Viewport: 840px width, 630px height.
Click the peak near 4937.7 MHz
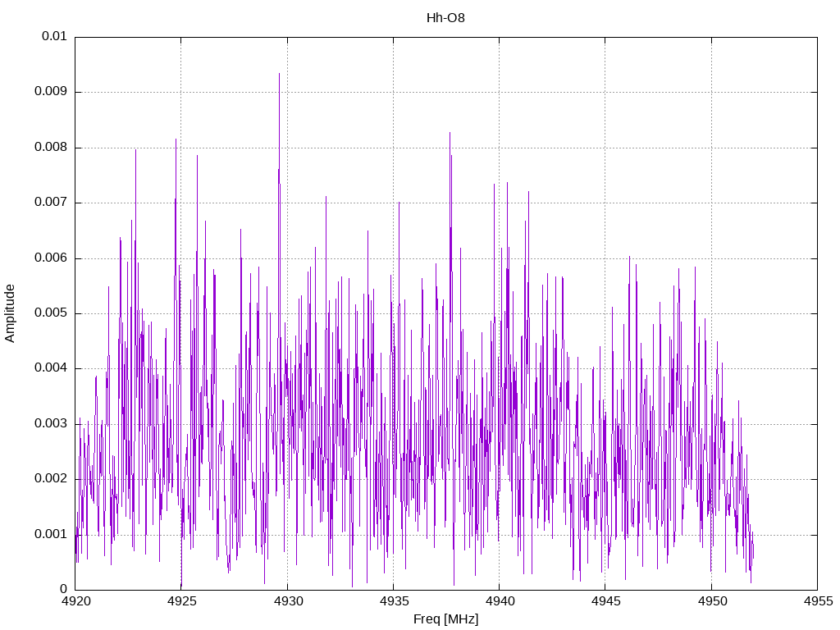[x=450, y=133]
